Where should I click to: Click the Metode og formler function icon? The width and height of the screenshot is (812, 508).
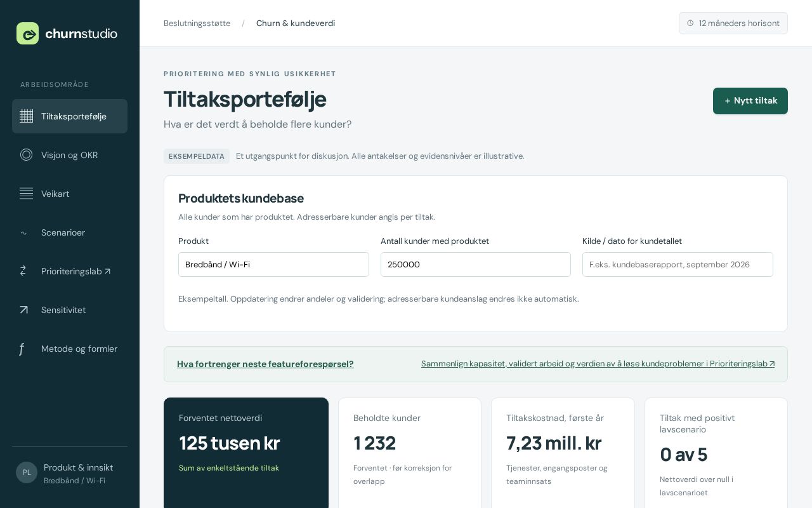point(22,349)
